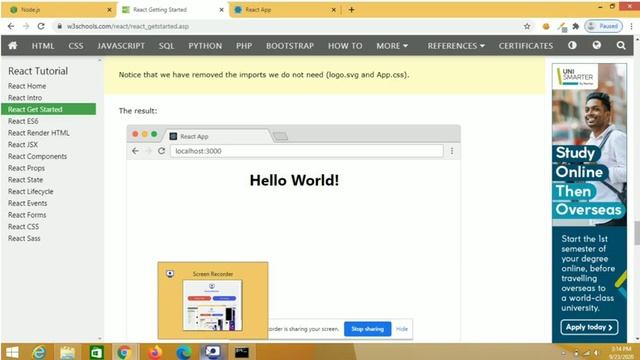Expand the MORE dropdown

pyautogui.click(x=392, y=46)
